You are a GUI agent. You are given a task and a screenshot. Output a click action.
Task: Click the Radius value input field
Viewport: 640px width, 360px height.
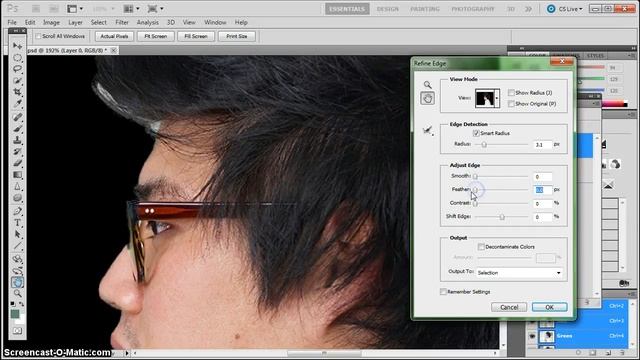[543, 144]
